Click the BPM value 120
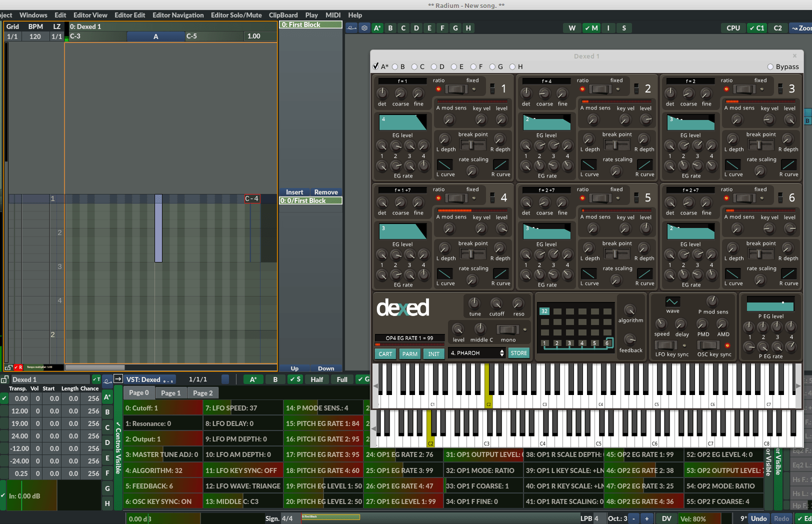Viewport: 812px width, 524px height. click(35, 36)
